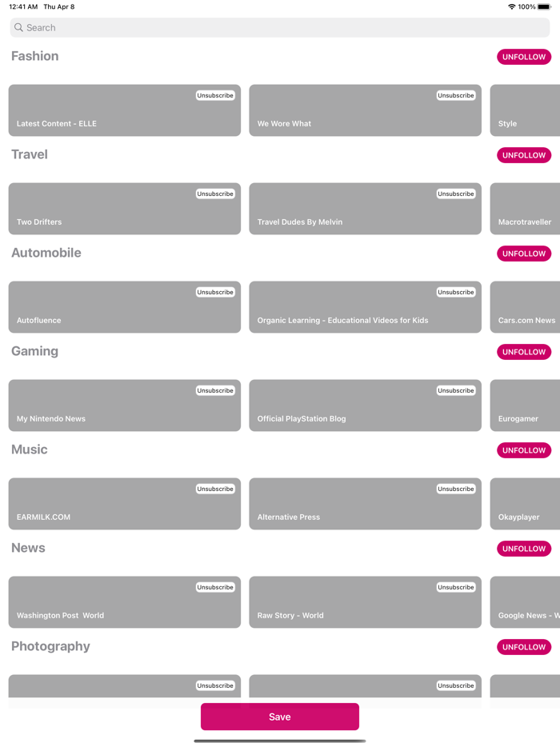Screen dimensions: 560x747
Task: Unfollow the Travel category
Action: 523,155
